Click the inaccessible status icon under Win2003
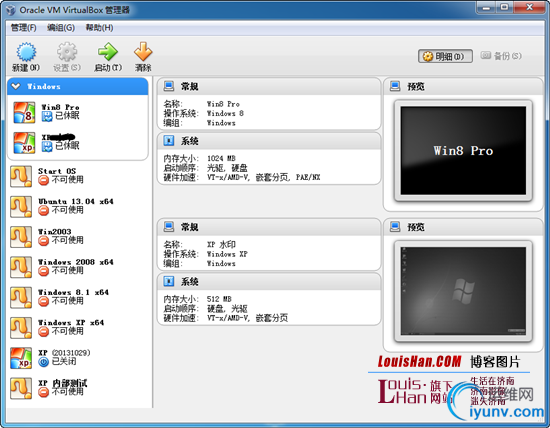 point(43,241)
